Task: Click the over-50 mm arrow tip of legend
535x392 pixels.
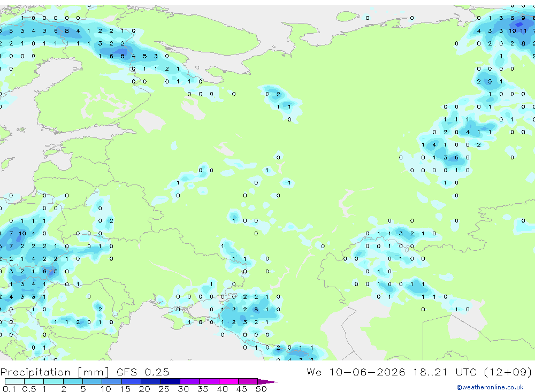Action: pyautogui.click(x=267, y=381)
